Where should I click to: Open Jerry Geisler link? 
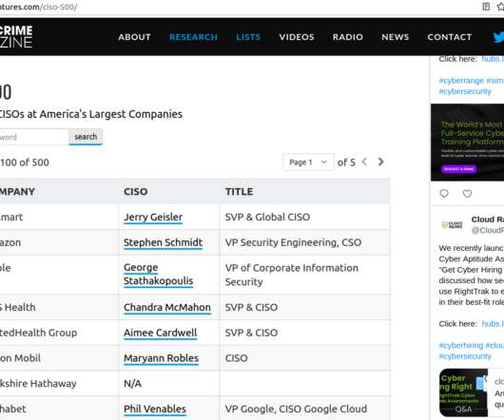point(153,217)
